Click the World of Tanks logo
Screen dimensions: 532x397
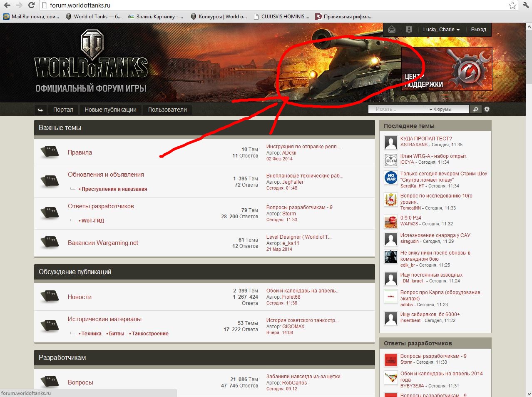pos(91,61)
